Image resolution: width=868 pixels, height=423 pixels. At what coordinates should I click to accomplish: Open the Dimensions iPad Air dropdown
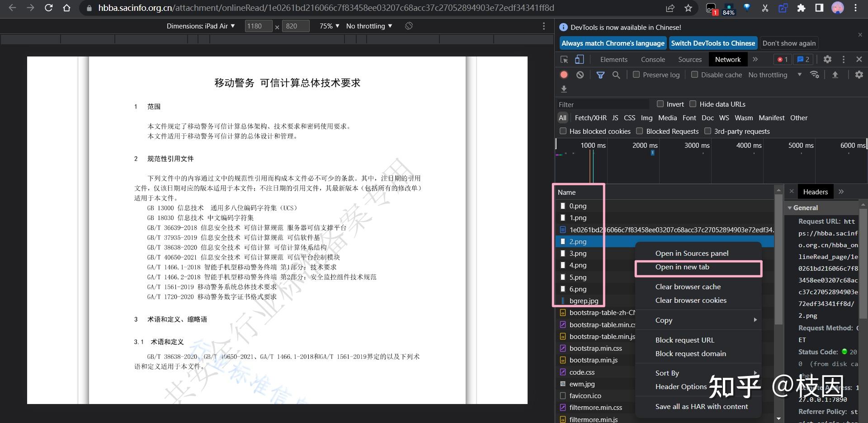(201, 26)
